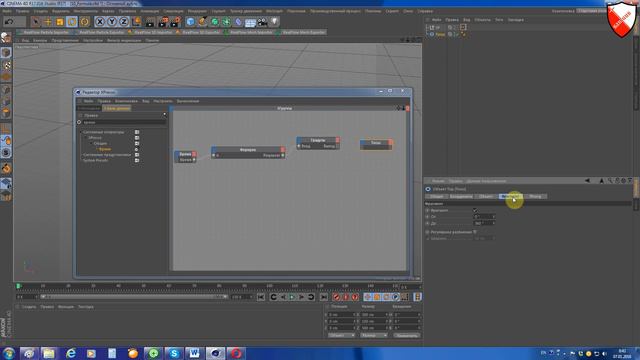Click the Make Editable icon
The image size is (640, 360).
6,38
